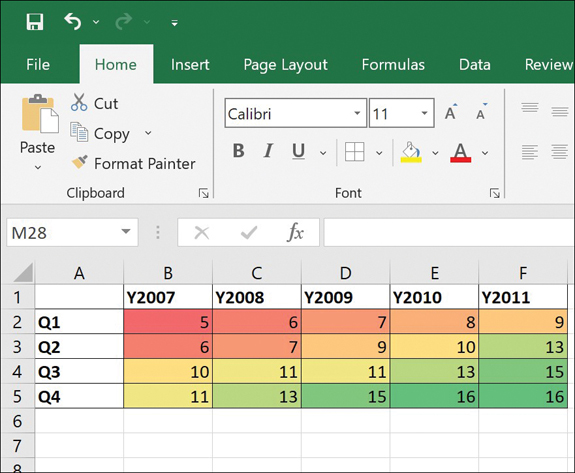Click the Align Left icon

click(530, 152)
